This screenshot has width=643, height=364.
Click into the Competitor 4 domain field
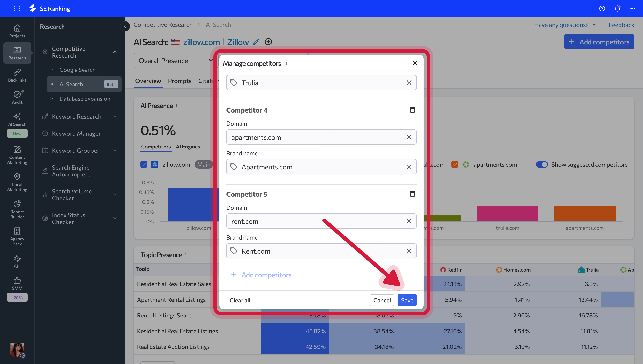321,137
